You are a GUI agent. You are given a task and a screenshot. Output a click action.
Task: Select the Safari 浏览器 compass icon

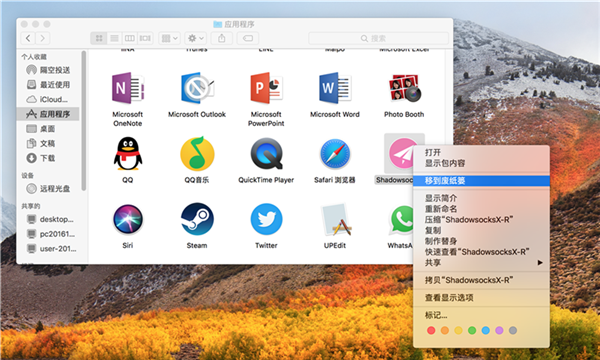tap(335, 154)
